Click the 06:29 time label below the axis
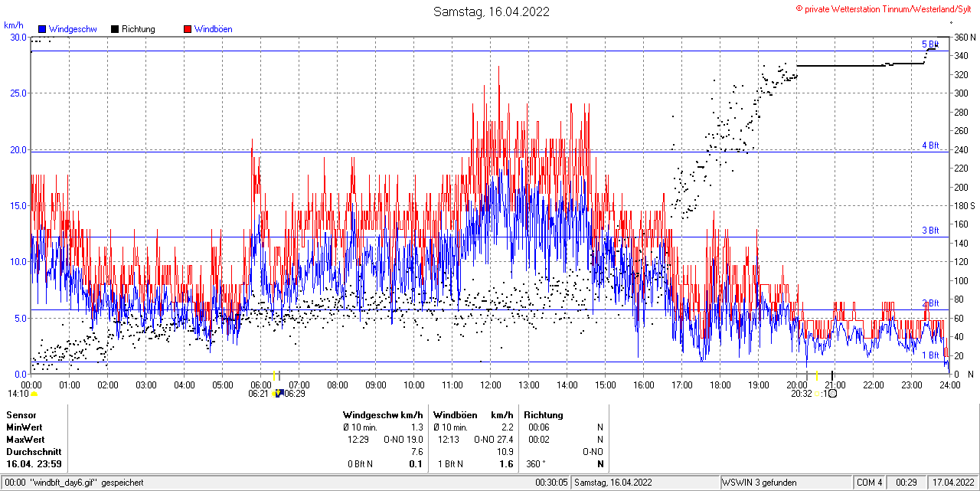The width and height of the screenshot is (980, 491). pyautogui.click(x=295, y=394)
